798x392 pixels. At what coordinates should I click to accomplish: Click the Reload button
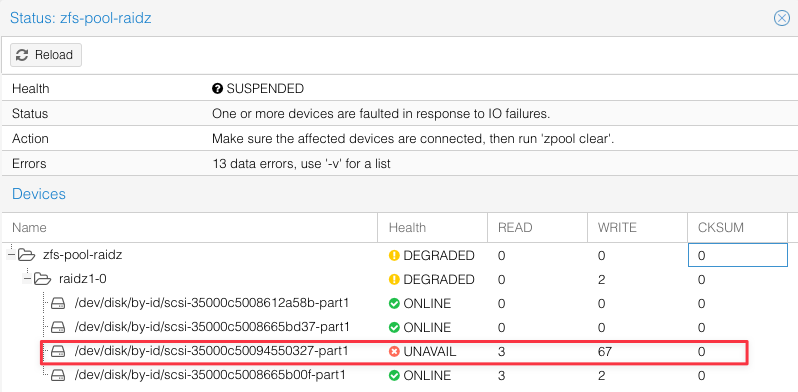pos(46,55)
